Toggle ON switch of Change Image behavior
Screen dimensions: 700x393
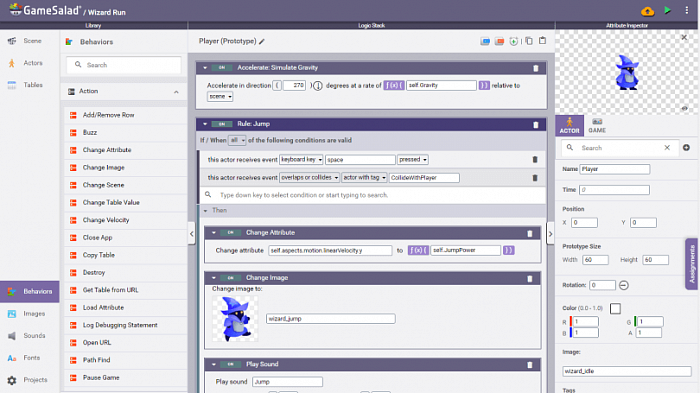click(x=230, y=278)
